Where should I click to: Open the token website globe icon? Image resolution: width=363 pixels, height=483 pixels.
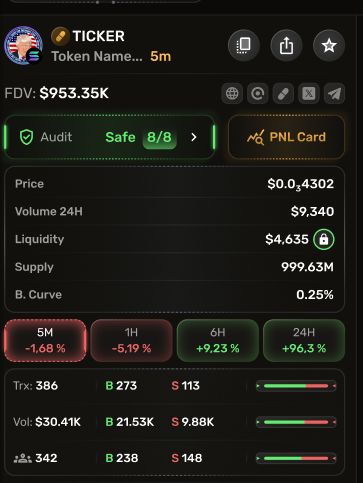(x=232, y=94)
